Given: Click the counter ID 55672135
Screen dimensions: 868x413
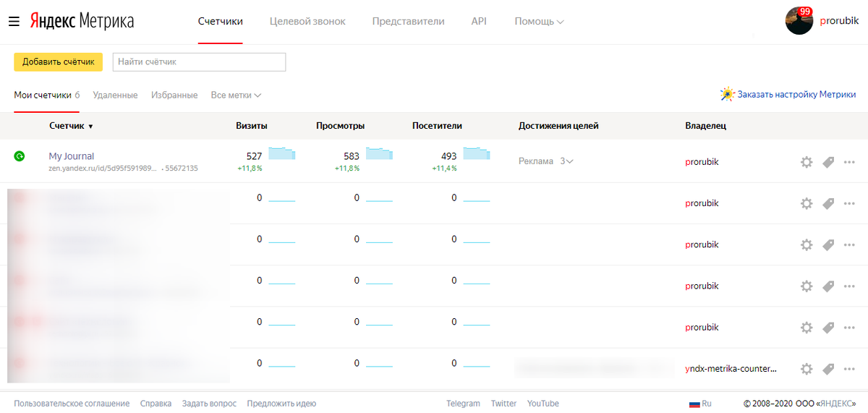Looking at the screenshot, I should coord(182,168).
